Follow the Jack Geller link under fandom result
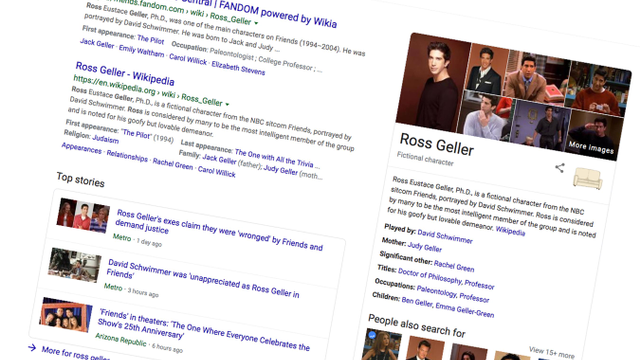 97,43
